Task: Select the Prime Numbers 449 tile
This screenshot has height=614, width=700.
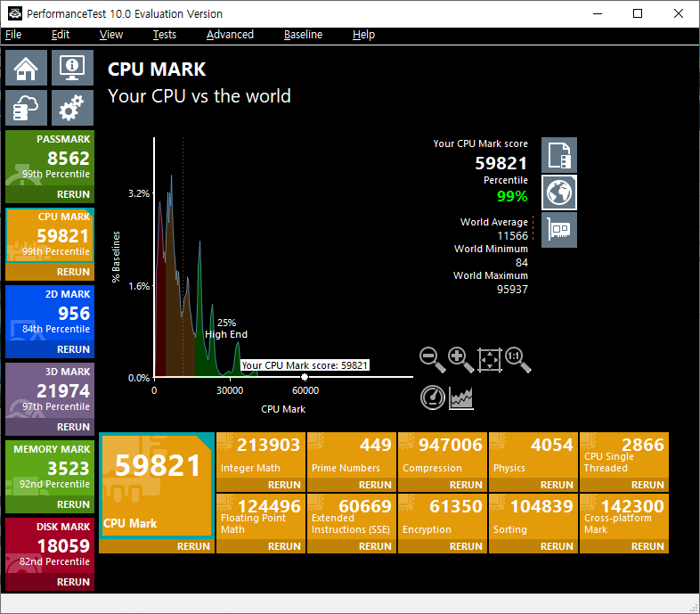Action: click(x=352, y=454)
